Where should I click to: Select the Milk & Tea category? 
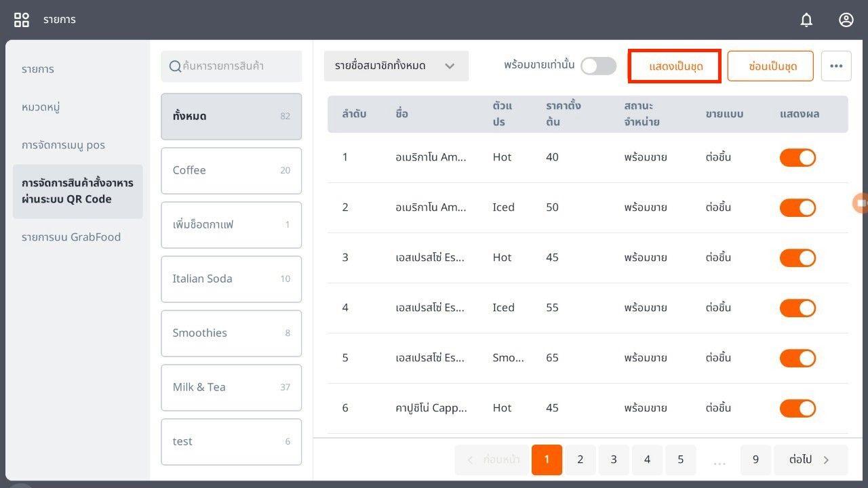pyautogui.click(x=231, y=388)
